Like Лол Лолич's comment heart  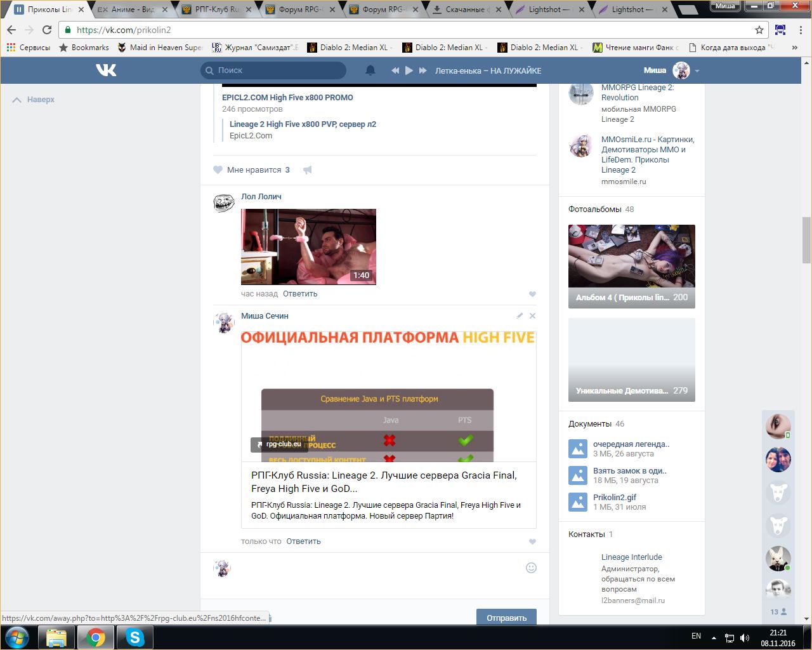tap(532, 294)
